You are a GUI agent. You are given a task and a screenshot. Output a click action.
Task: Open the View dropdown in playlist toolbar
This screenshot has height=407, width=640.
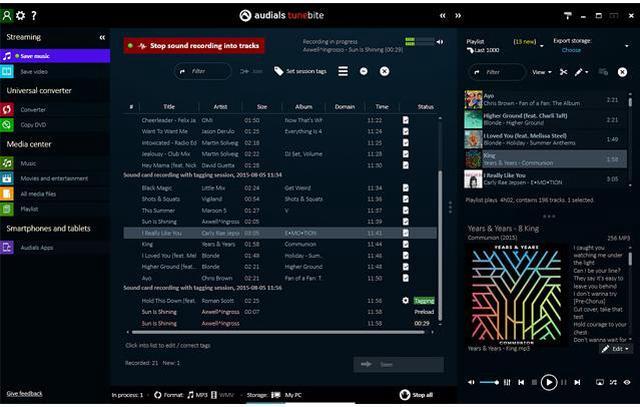[542, 72]
